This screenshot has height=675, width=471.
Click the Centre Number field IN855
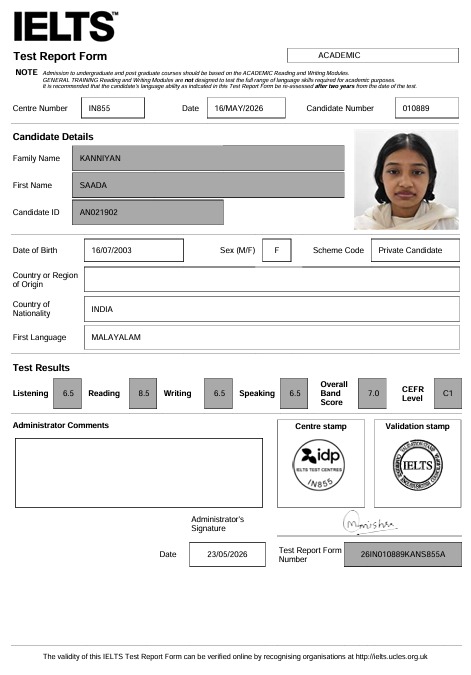(113, 108)
